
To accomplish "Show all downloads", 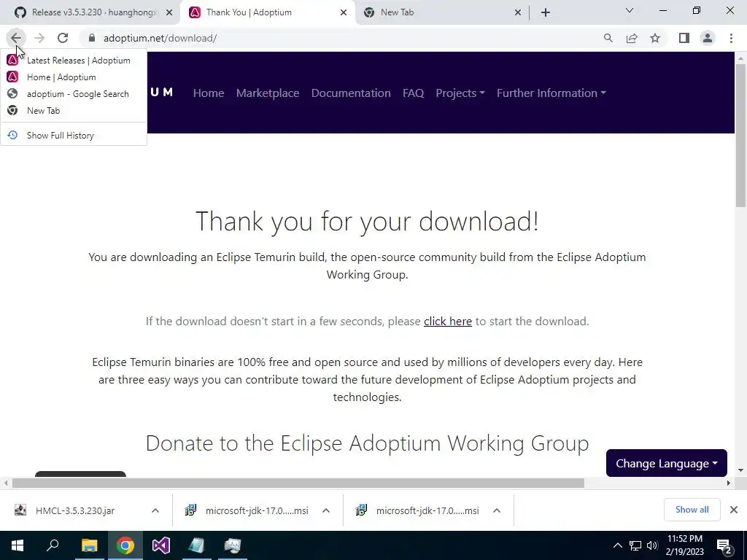I will tap(692, 510).
